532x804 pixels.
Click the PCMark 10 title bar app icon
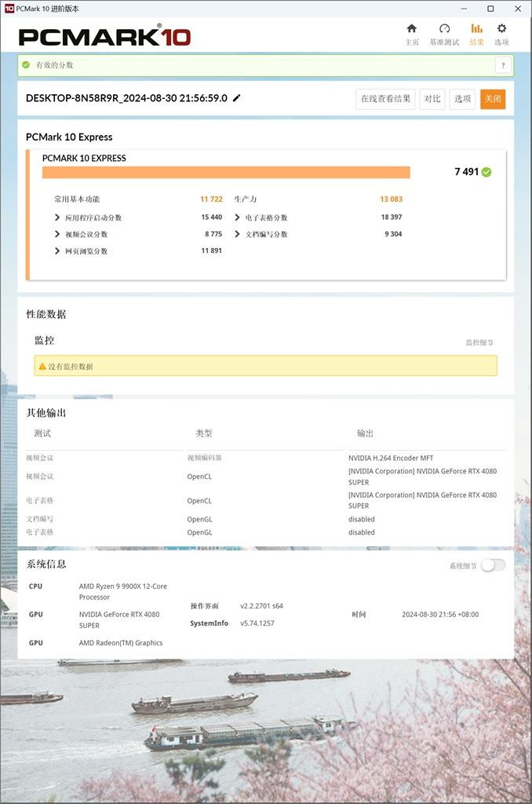coord(9,9)
